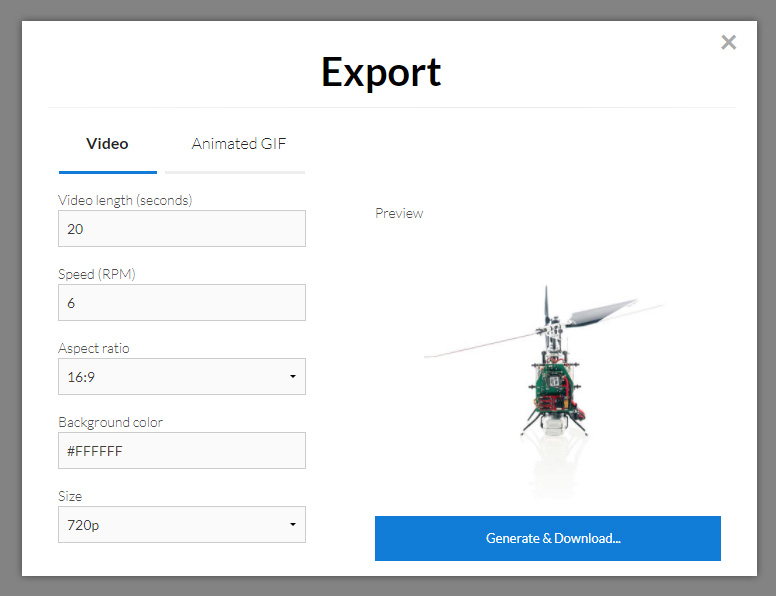Close the Export dialog with the X

[x=728, y=42]
